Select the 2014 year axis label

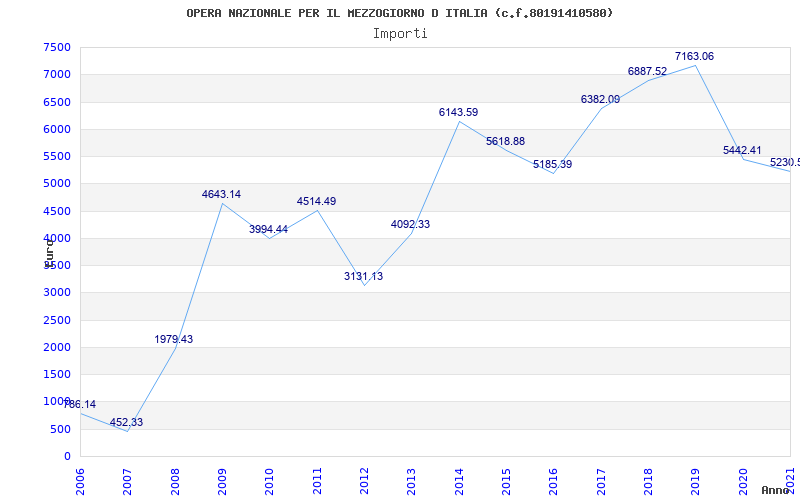459,481
